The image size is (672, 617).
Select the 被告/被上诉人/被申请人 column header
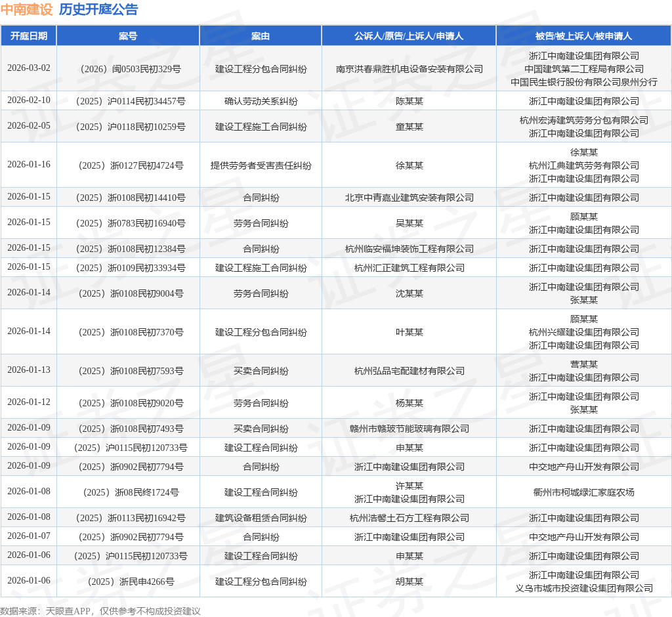click(x=583, y=36)
